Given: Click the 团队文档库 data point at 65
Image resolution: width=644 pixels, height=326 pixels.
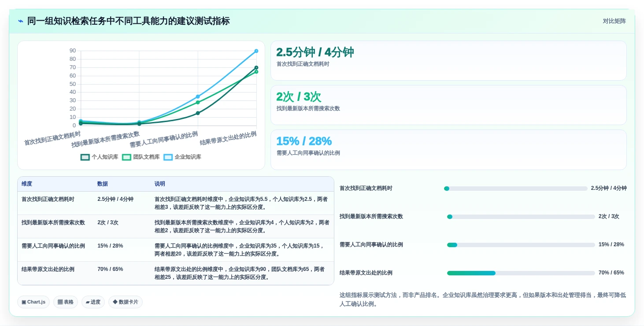Looking at the screenshot, I should coord(256,72).
